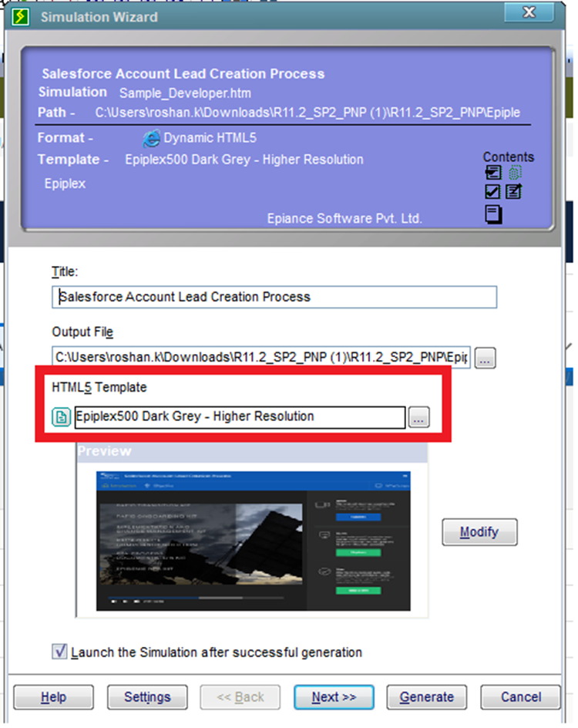578x728 pixels.
Task: Click the Modify button
Action: click(x=479, y=532)
